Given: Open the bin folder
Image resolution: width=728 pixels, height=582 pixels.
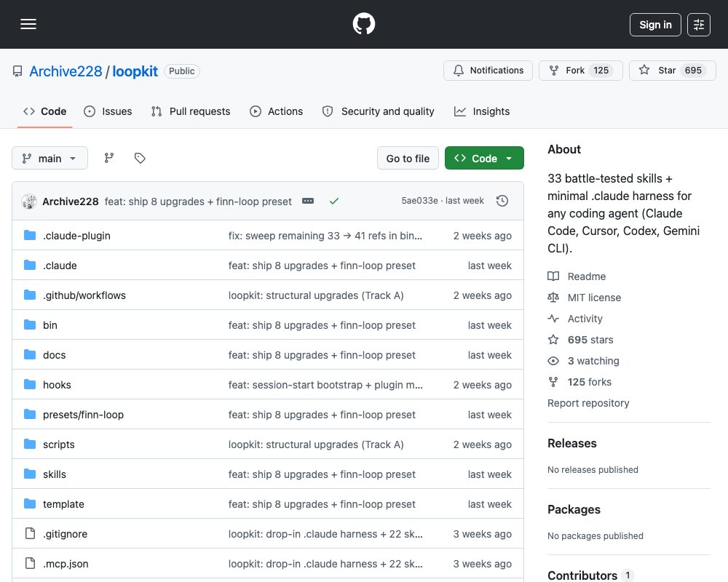Looking at the screenshot, I should [x=50, y=325].
